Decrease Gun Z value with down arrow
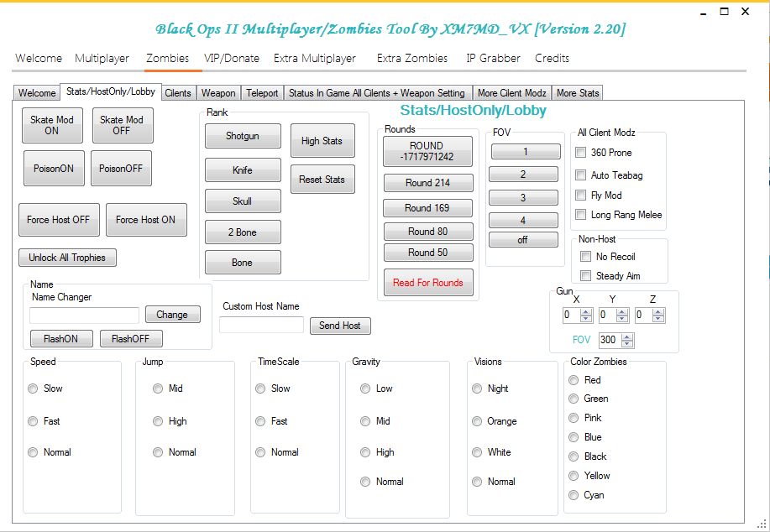The image size is (770, 532). pyautogui.click(x=658, y=319)
